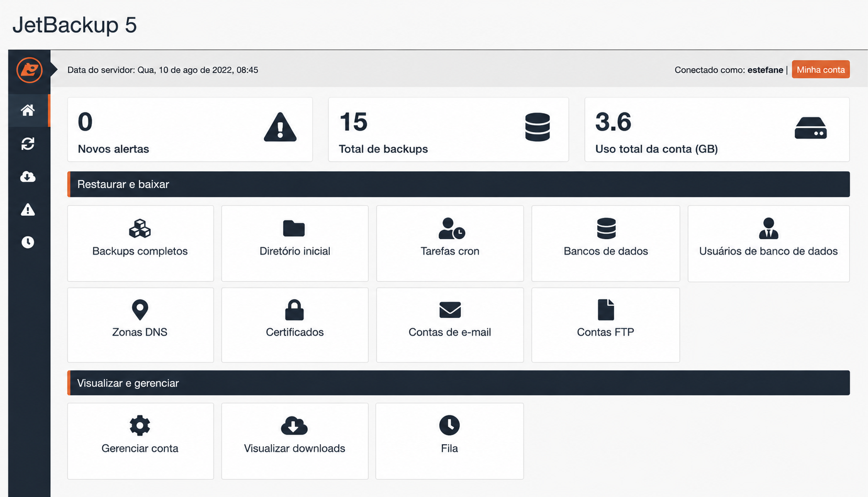
Task: Click the Visualizar downloads cloud icon
Action: point(294,425)
